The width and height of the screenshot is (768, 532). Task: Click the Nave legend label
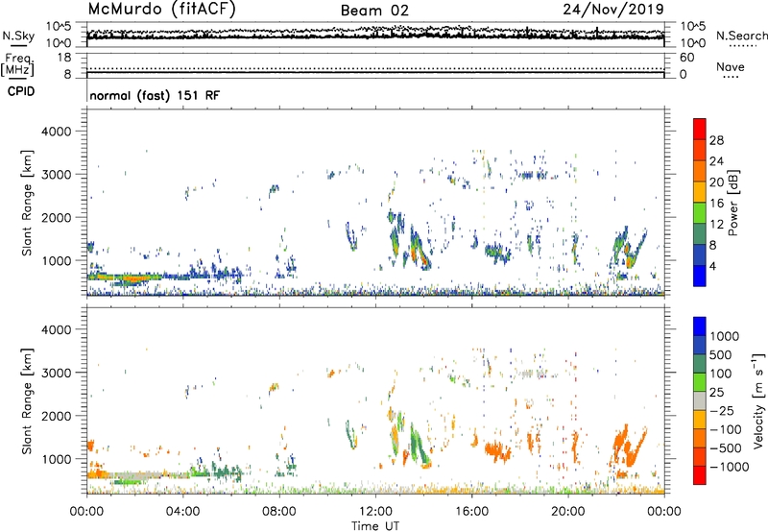(731, 66)
